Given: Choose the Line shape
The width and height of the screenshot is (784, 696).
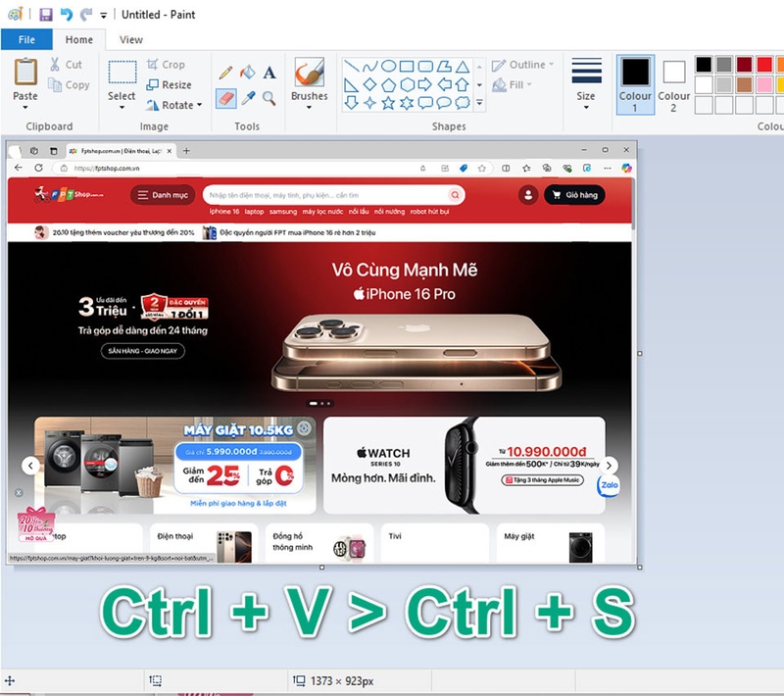Looking at the screenshot, I should [x=352, y=66].
